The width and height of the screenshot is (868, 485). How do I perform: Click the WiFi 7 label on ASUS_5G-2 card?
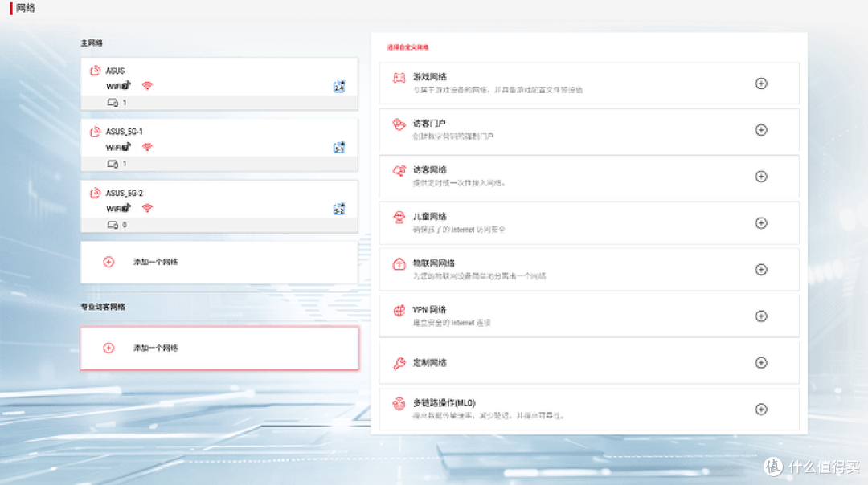[118, 208]
